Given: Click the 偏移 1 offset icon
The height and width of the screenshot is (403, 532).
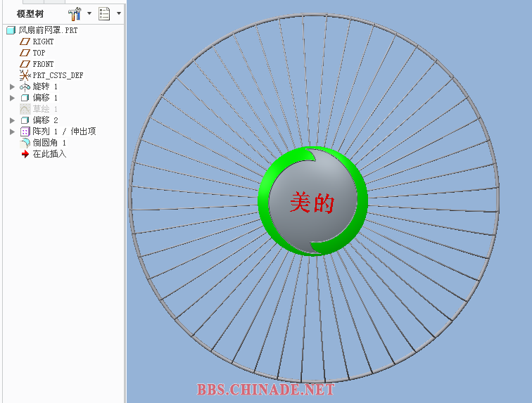Looking at the screenshot, I should click(x=25, y=98).
